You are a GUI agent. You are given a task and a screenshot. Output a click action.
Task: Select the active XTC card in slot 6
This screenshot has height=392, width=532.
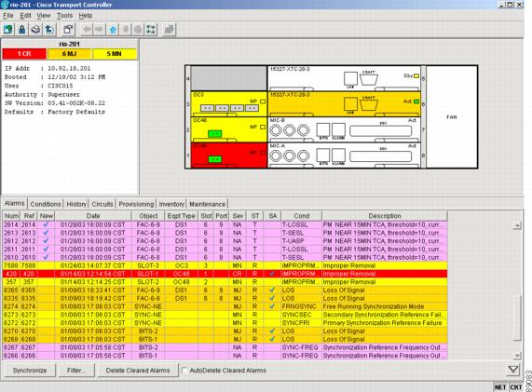[x=344, y=103]
